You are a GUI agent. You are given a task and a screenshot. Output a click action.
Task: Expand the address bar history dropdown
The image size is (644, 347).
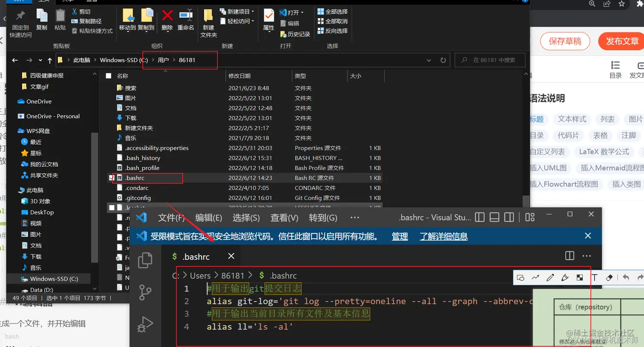pos(429,60)
